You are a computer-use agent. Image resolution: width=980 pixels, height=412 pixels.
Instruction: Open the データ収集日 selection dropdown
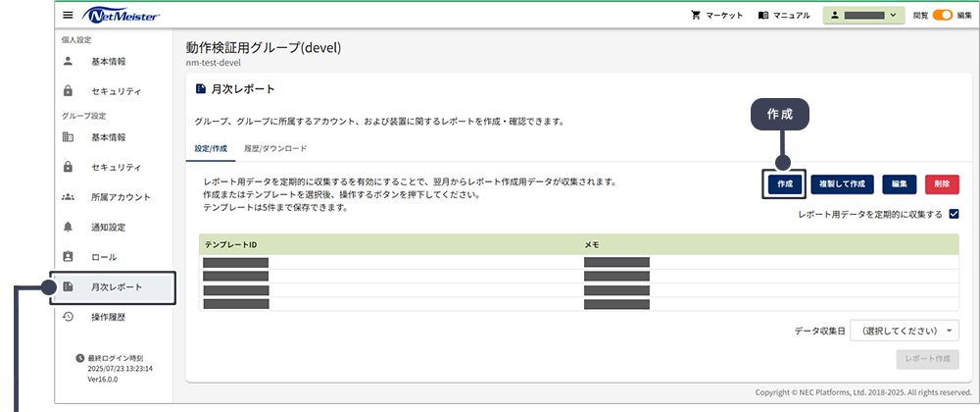tap(905, 331)
